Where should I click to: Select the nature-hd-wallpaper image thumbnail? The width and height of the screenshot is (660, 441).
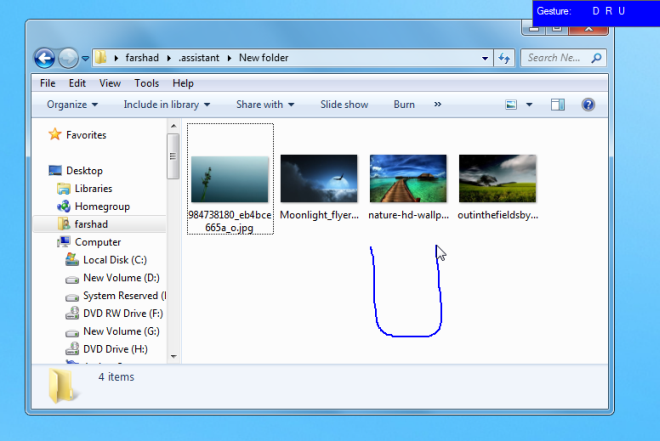click(x=408, y=179)
